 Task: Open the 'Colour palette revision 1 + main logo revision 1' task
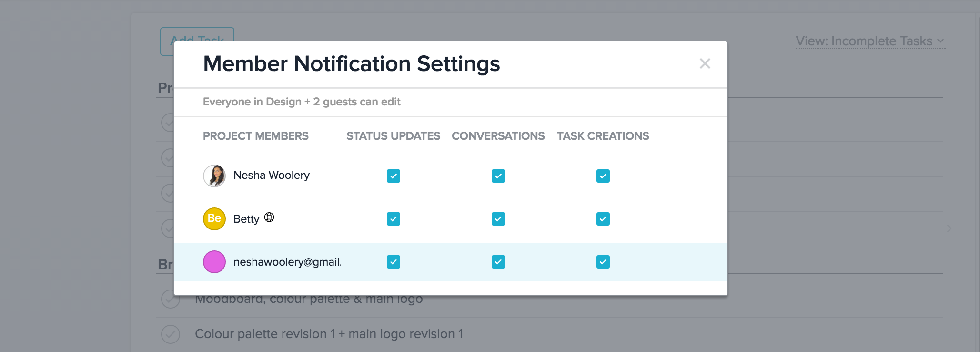tap(329, 334)
